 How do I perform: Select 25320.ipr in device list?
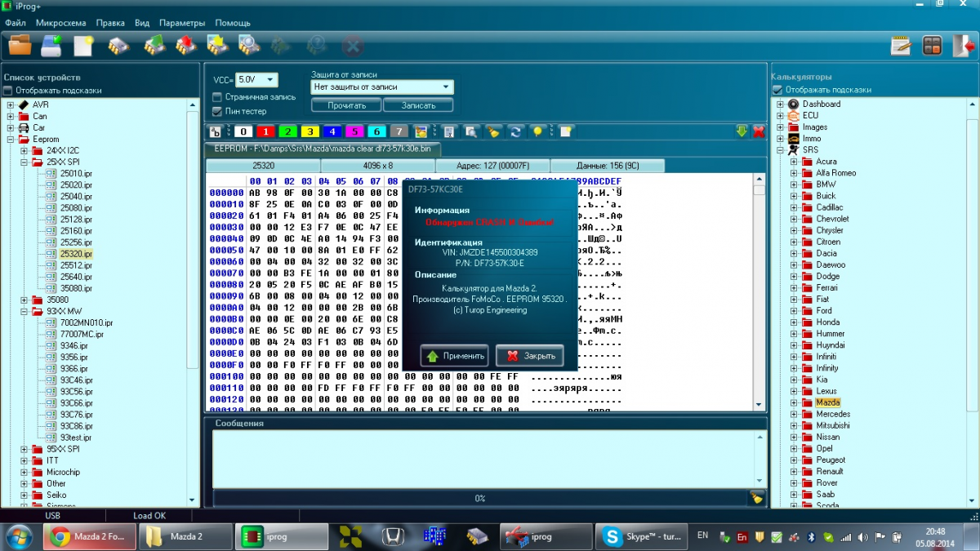[76, 254]
